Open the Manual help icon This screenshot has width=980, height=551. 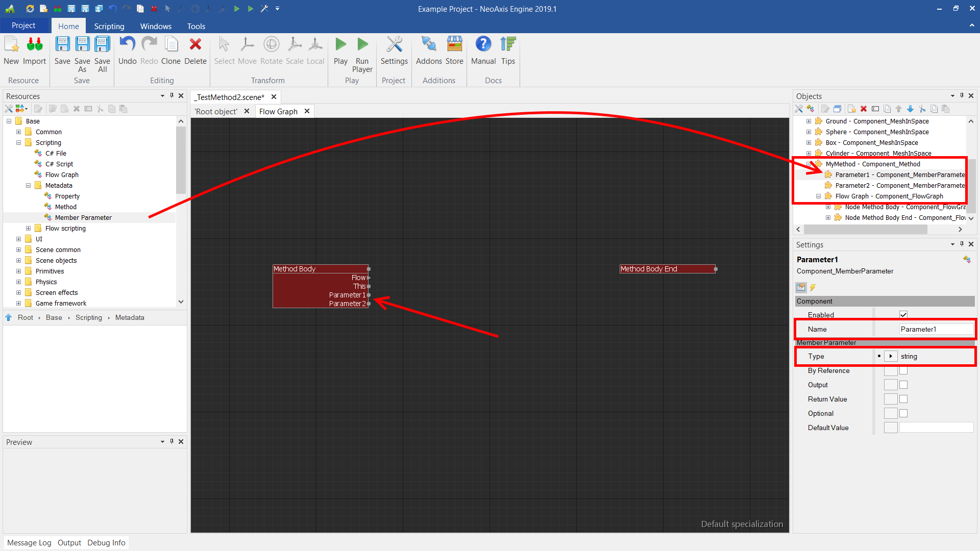coord(483,45)
